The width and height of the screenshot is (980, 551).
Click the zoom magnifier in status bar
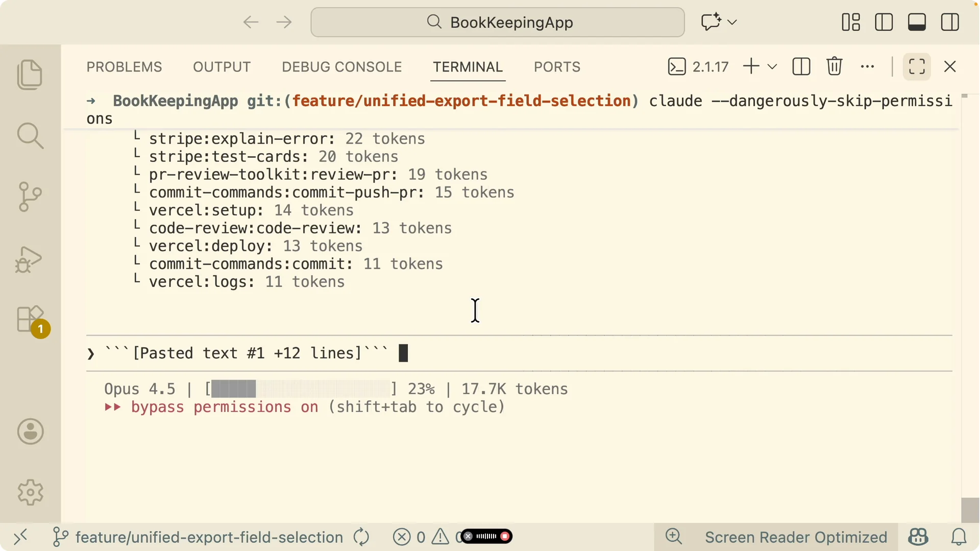point(674,537)
